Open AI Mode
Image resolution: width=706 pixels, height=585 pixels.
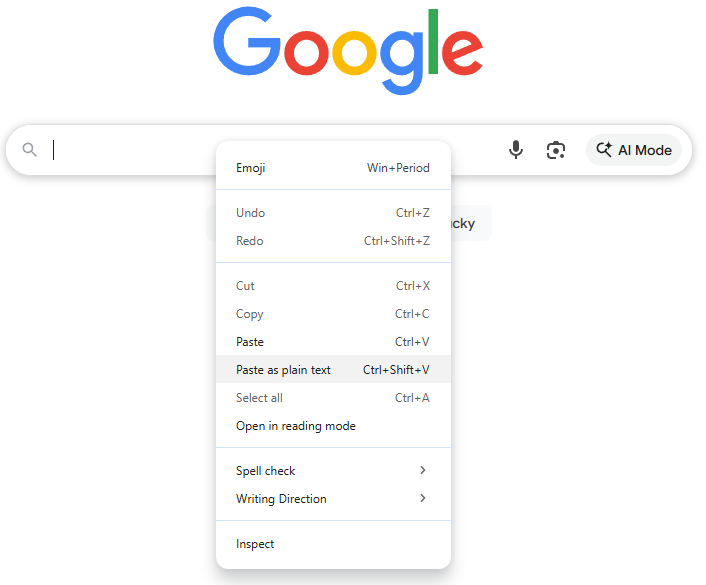[x=634, y=150]
